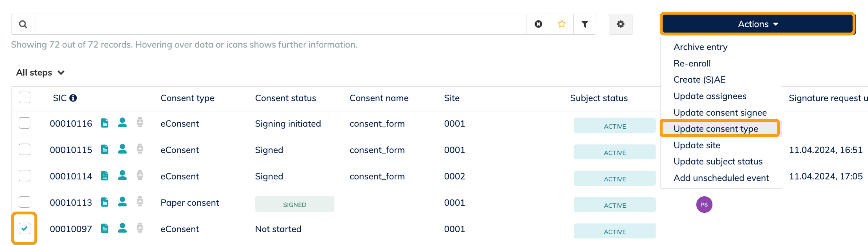This screenshot has height=245, width=868.
Task: Select Archive entry in Actions menu
Action: 700,47
